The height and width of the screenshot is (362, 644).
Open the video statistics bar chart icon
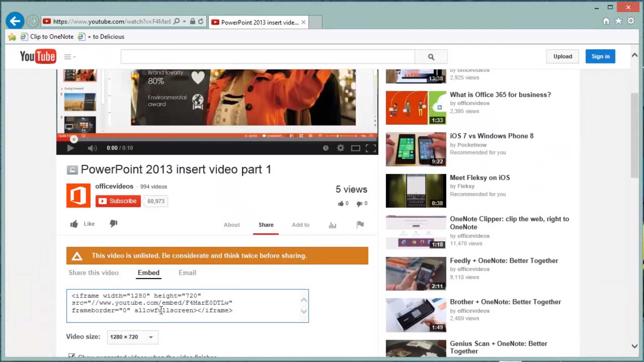pyautogui.click(x=332, y=225)
